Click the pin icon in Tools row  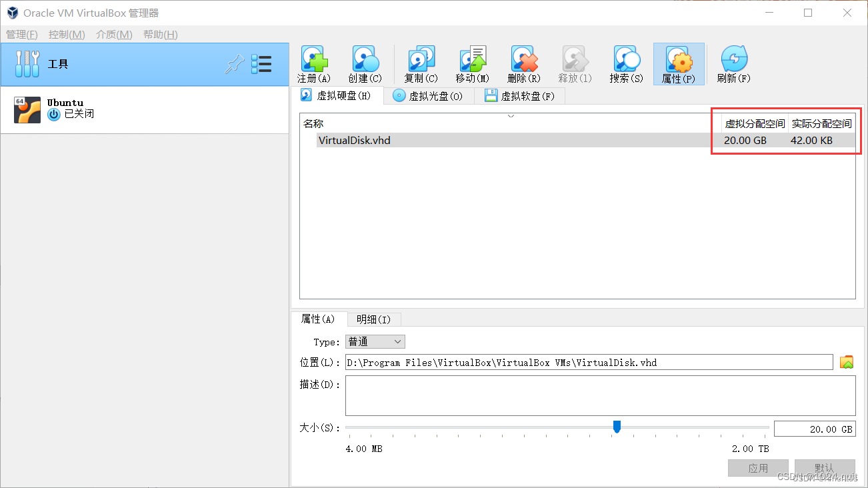click(234, 64)
